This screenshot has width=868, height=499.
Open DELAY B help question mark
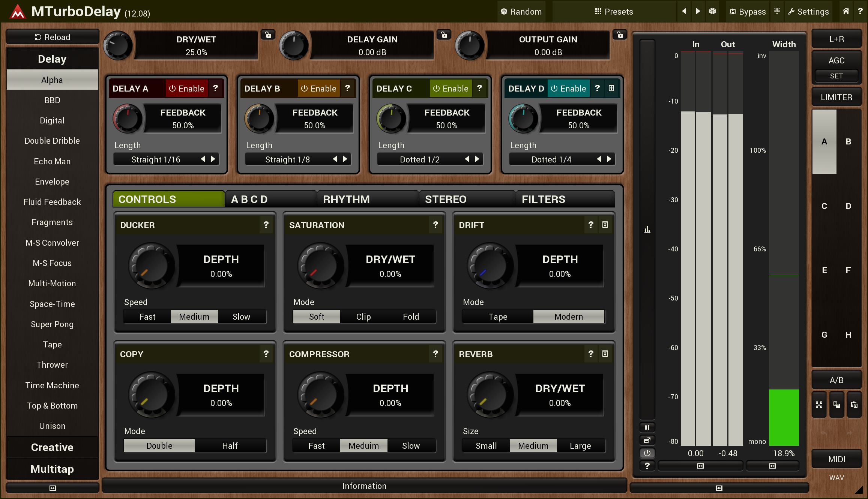pyautogui.click(x=347, y=88)
